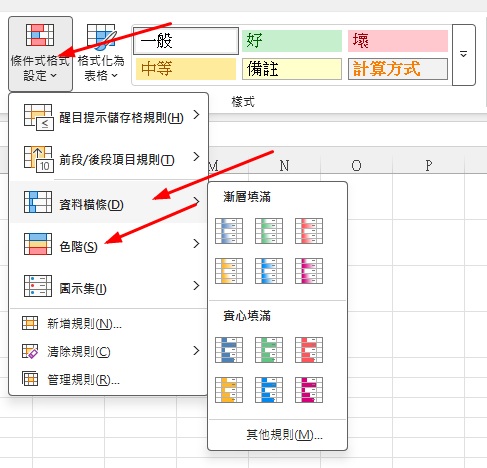Click the 醒目提示儲存格規則 icon
487x468 pixels.
point(38,117)
